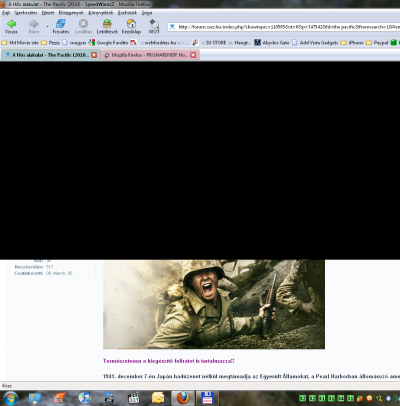Reload the page with Frissítés
This screenshot has height=406, width=400.
click(61, 26)
